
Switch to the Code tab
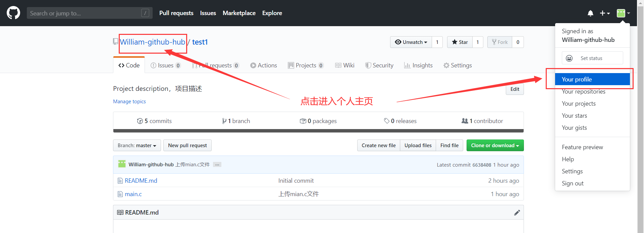click(129, 65)
